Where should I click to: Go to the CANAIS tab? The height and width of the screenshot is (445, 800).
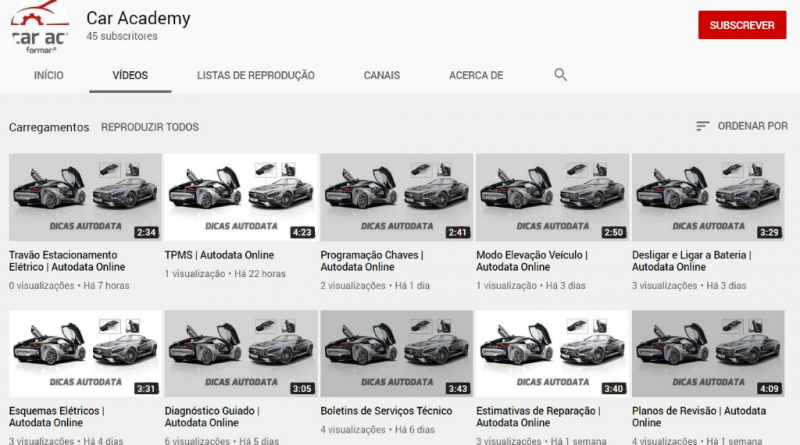point(382,75)
